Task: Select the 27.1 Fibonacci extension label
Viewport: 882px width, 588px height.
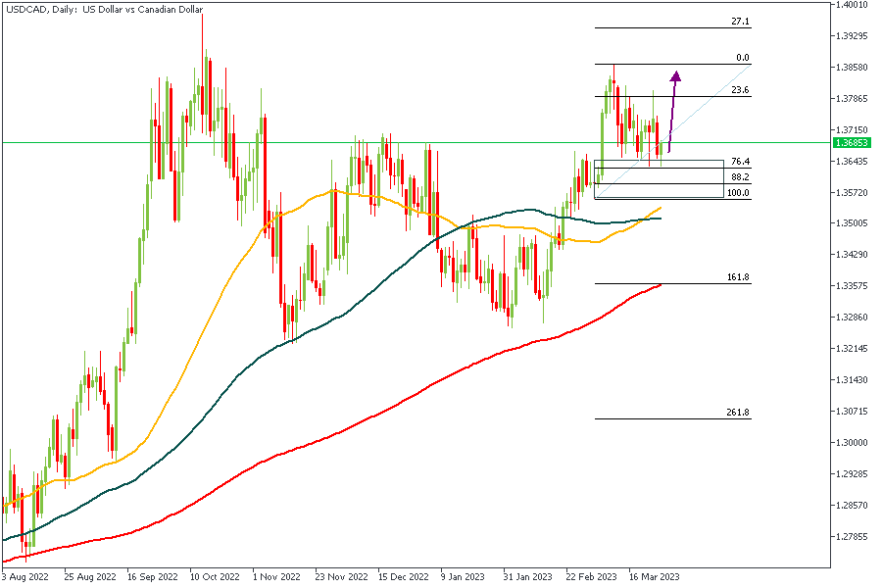Action: pos(740,22)
